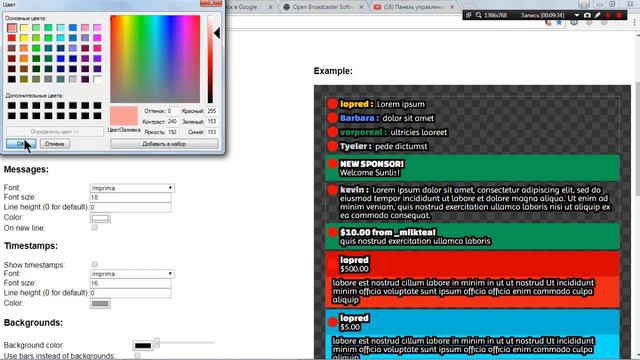The image size is (640, 360).
Task: Click the Оттенок hue value field
Action: click(172, 111)
